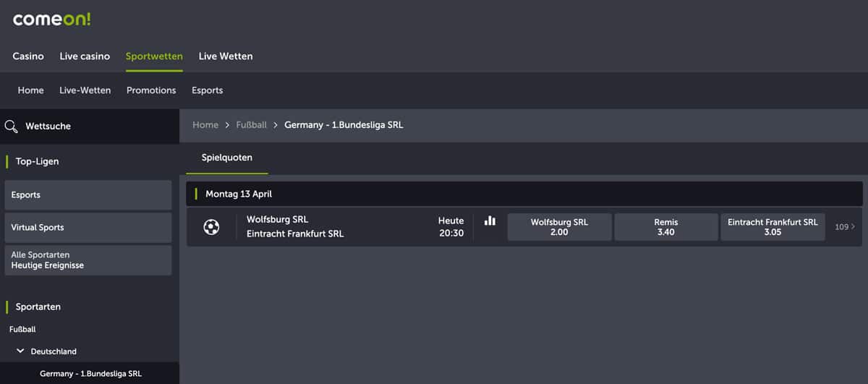Click the ComeOn! logo

coord(52,20)
